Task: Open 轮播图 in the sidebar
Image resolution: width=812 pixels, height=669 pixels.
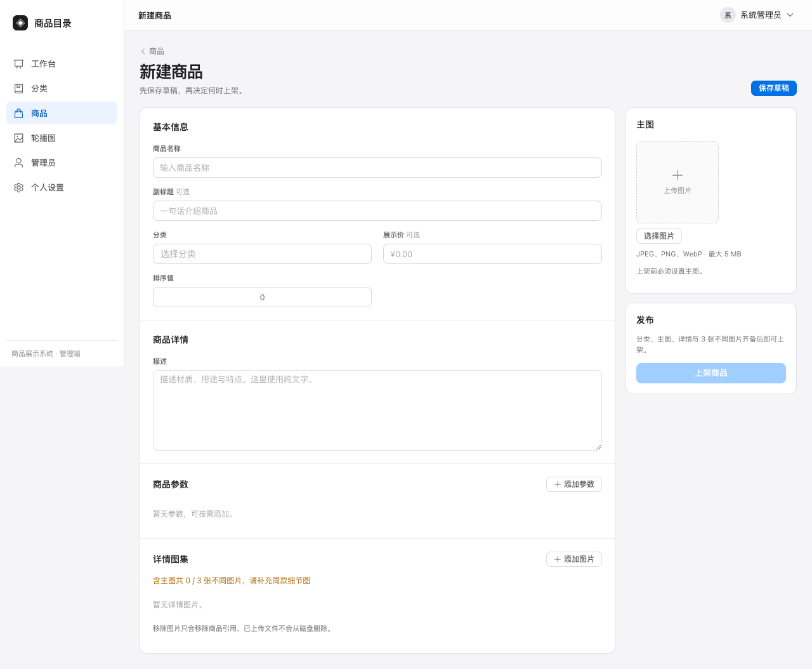Action: click(62, 138)
